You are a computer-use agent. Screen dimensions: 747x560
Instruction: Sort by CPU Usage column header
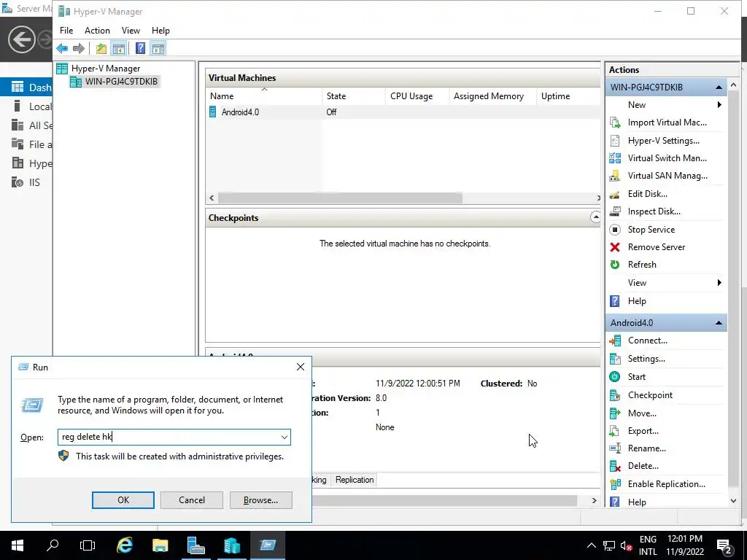(417, 96)
